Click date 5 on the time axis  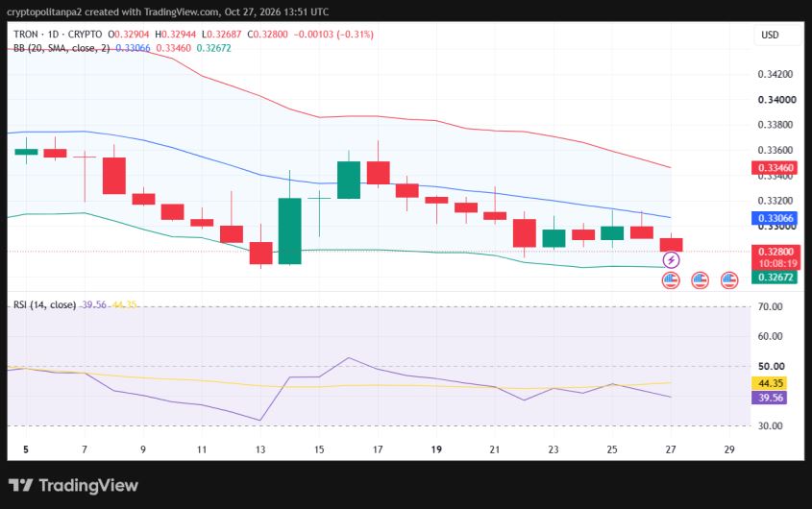26,449
